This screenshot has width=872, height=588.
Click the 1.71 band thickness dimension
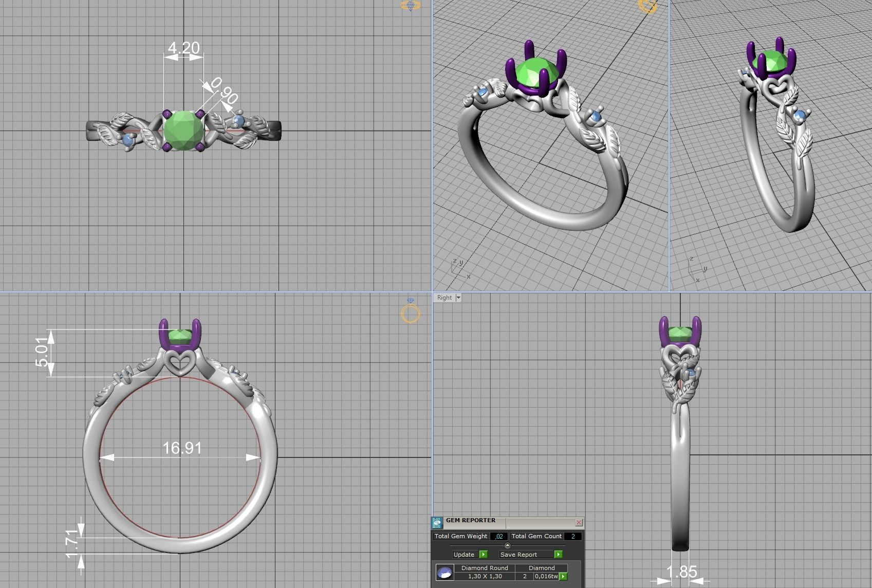[72, 543]
